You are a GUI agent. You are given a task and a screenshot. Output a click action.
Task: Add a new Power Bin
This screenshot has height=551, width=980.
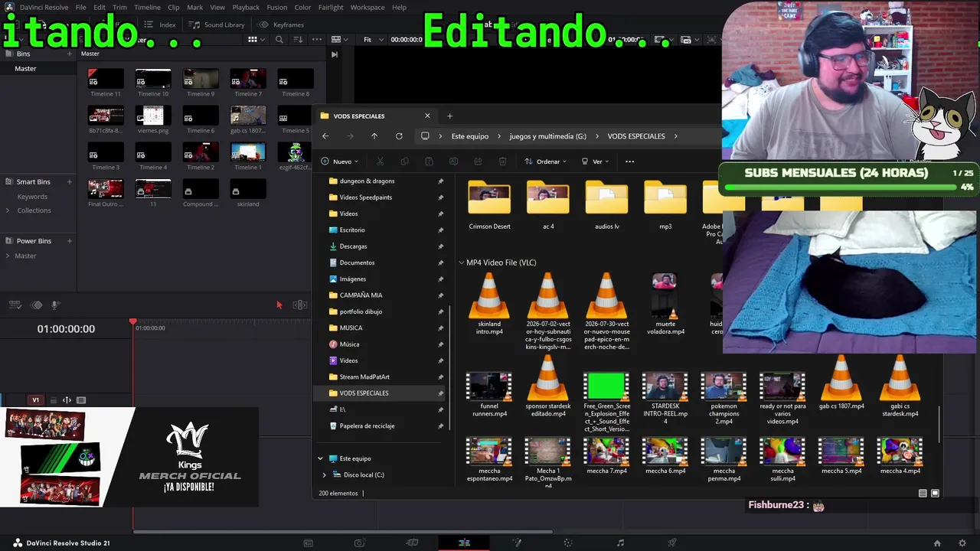[69, 241]
